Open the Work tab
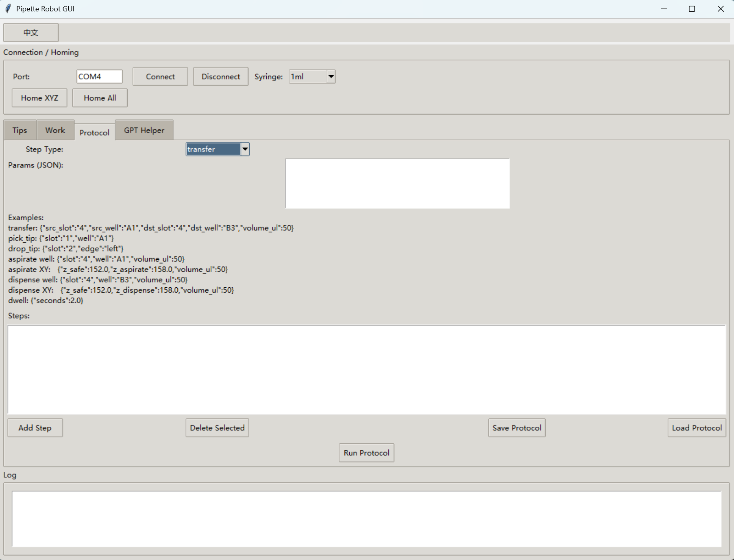The width and height of the screenshot is (734, 560). pyautogui.click(x=55, y=130)
